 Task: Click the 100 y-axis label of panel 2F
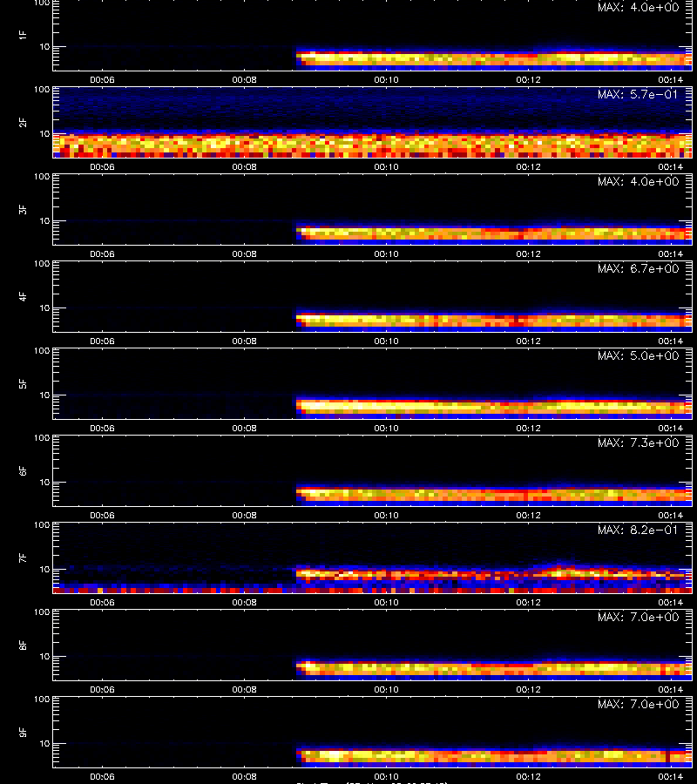[42, 90]
